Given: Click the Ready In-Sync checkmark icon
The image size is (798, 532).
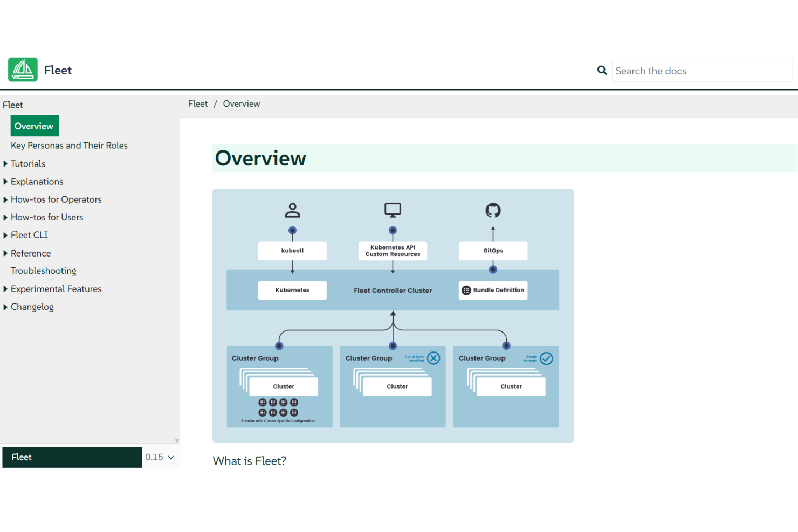Looking at the screenshot, I should 546,358.
